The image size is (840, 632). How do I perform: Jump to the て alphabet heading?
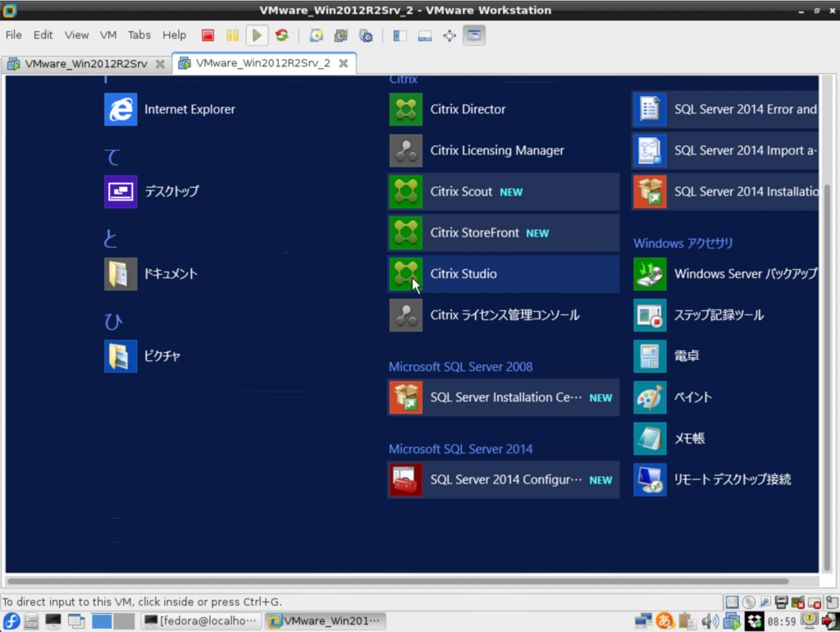click(x=113, y=158)
